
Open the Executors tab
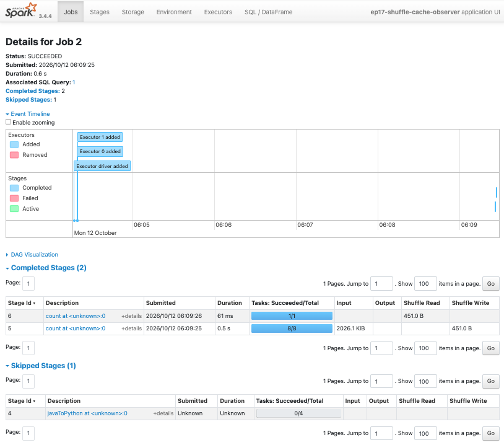pyautogui.click(x=218, y=12)
